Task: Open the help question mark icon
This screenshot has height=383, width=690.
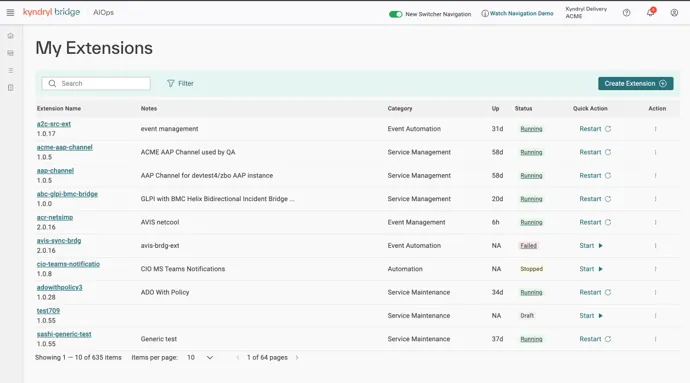Action: tap(626, 13)
